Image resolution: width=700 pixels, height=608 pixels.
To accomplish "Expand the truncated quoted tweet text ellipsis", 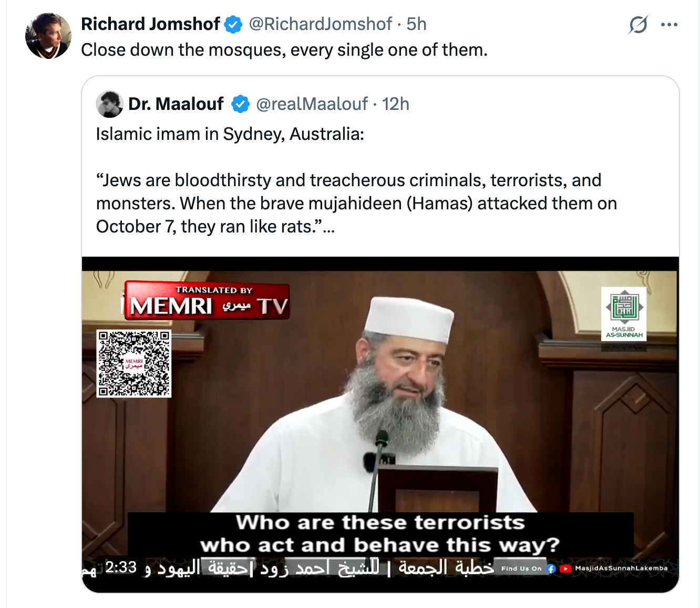I will 329,227.
